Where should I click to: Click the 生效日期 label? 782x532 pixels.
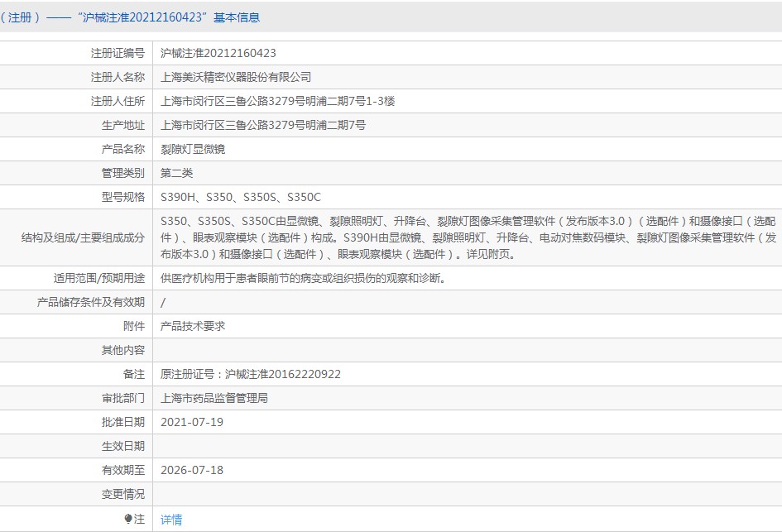[x=123, y=446]
